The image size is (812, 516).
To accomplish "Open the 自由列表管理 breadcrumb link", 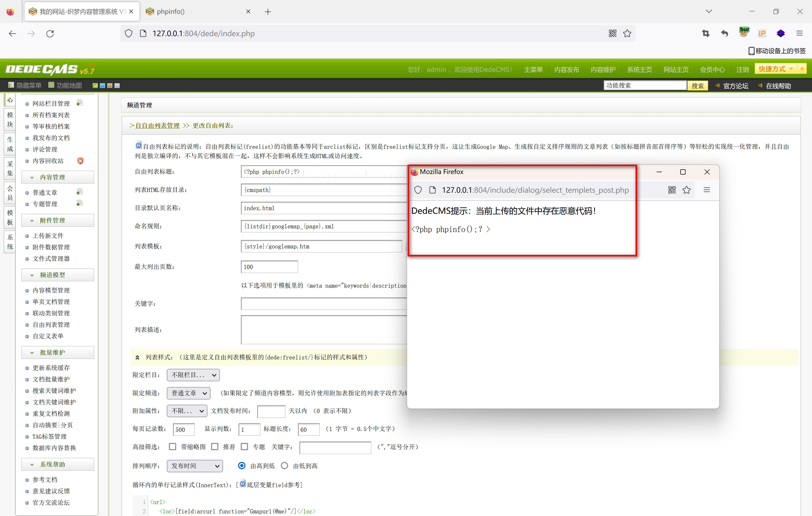I will (157, 125).
